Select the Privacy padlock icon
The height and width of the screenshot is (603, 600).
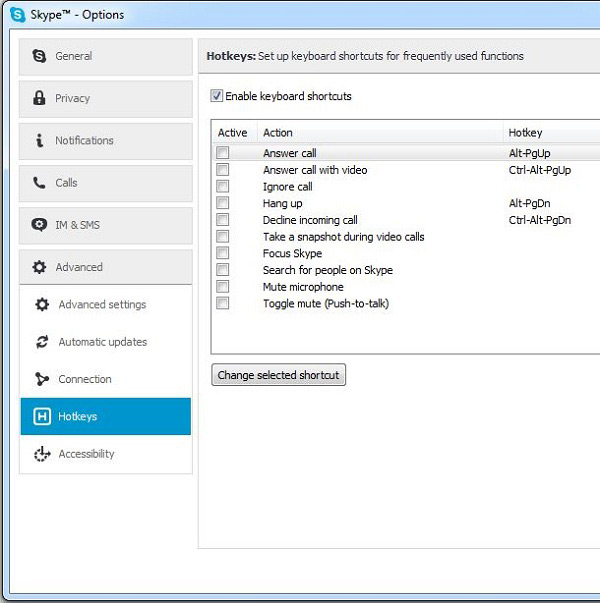pyautogui.click(x=39, y=98)
